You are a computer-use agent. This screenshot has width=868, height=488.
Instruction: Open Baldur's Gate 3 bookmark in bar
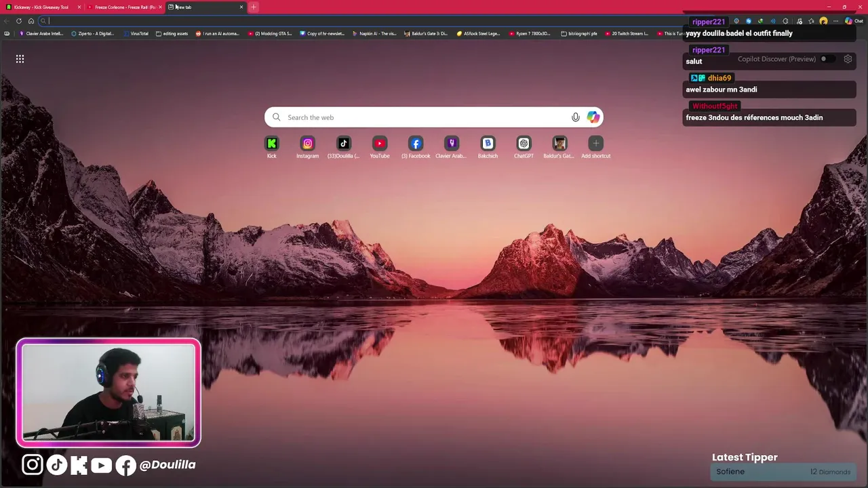(426, 33)
